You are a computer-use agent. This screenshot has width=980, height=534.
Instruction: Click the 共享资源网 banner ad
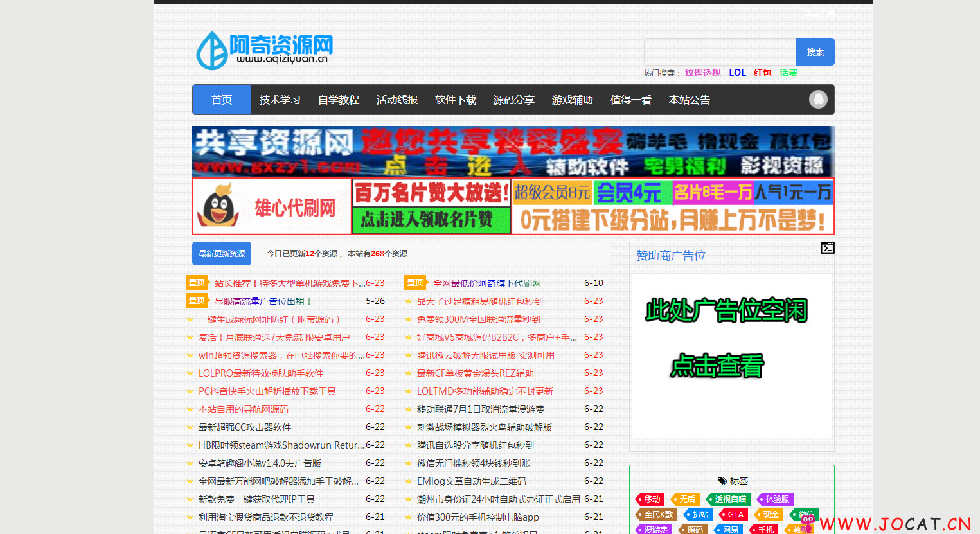[x=513, y=151]
